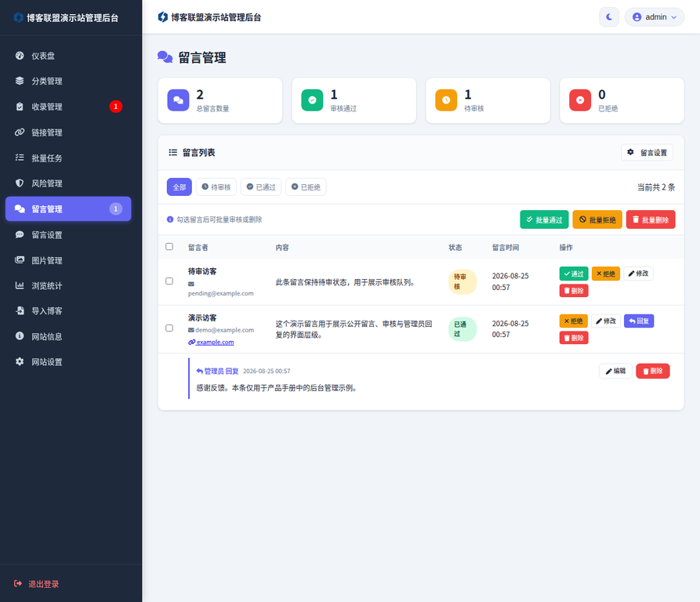Click the 管理员 回复 label

tap(221, 372)
